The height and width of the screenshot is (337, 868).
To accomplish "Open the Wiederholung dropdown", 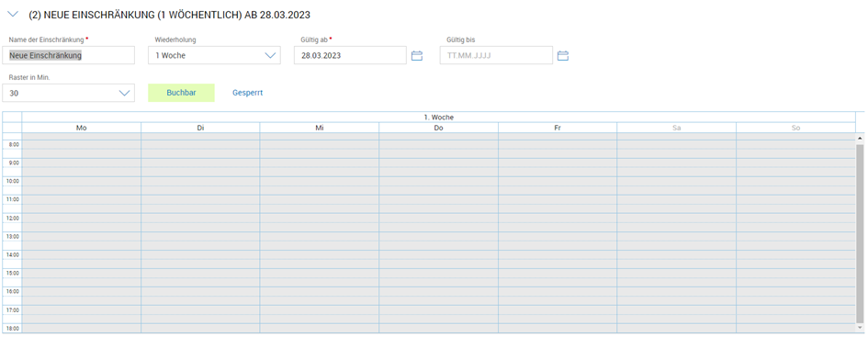I will [x=214, y=55].
